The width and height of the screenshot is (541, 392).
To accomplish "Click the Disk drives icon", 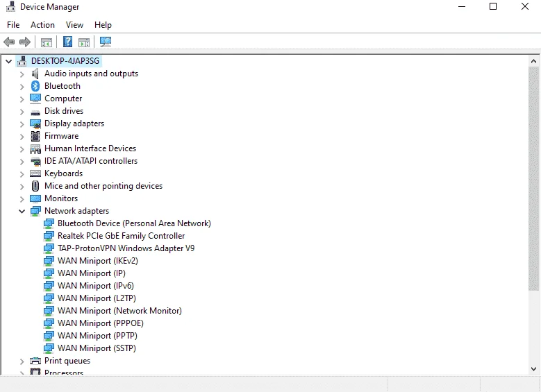I will 35,112.
